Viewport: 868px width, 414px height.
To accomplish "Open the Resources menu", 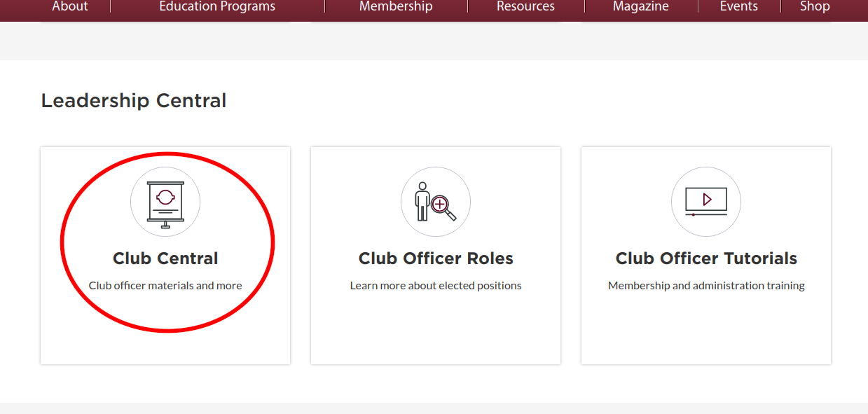I will tap(525, 7).
